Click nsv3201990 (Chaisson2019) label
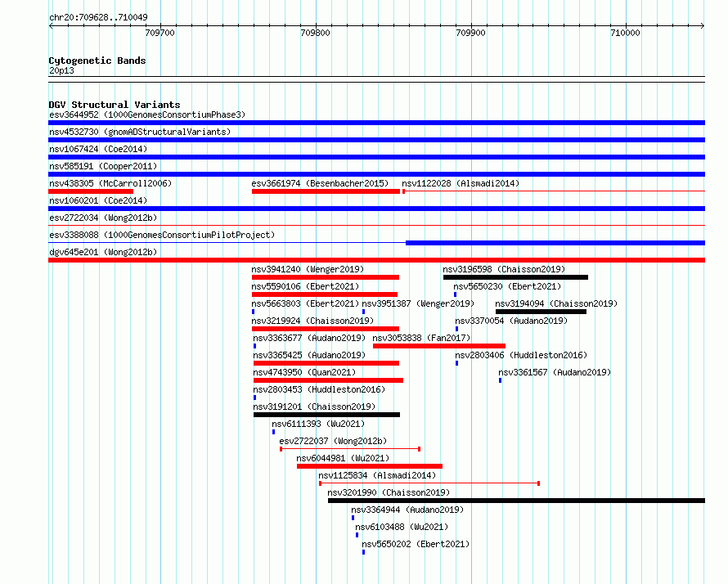Screen dimensions: 728x584 pyautogui.click(x=389, y=492)
